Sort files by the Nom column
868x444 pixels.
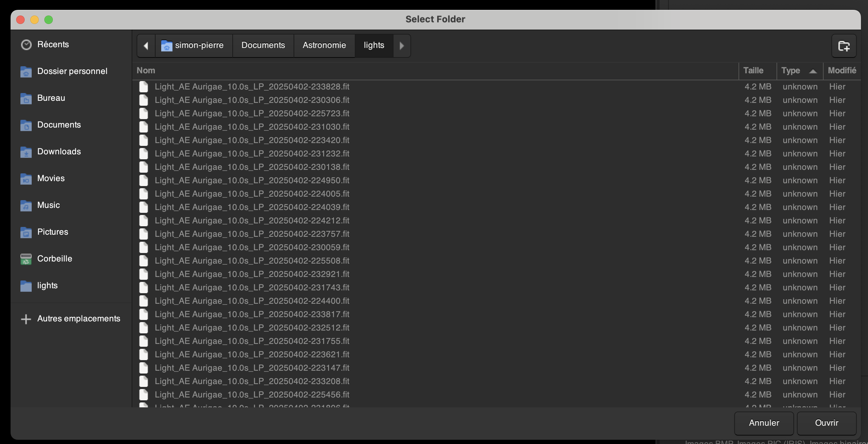pos(146,70)
